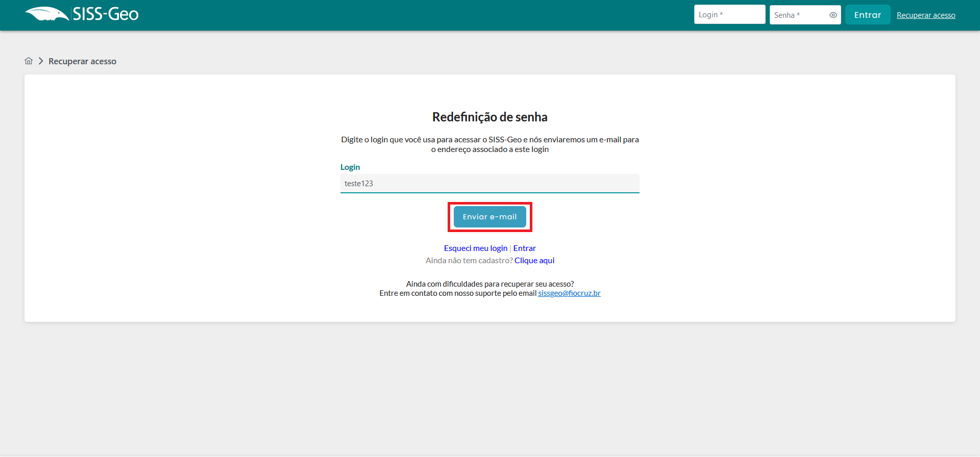The height and width of the screenshot is (457, 980).
Task: Click the Redefinição de senha heading
Action: (x=489, y=117)
